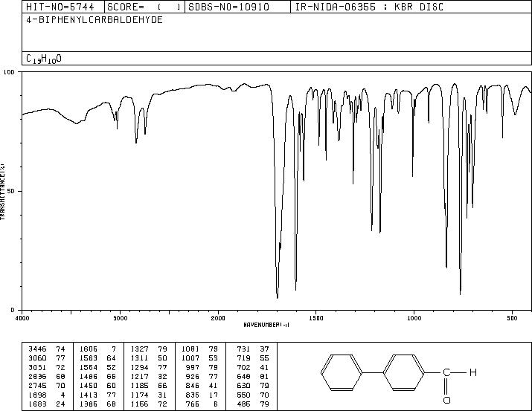Click the 926 peak entry in table

coord(202,376)
